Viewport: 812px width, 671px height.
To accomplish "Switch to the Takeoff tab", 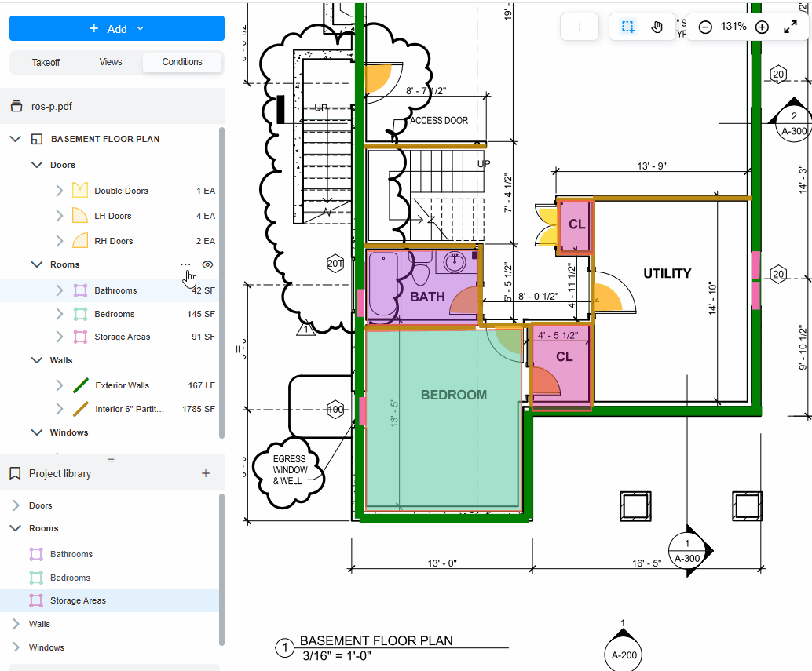I will [44, 62].
